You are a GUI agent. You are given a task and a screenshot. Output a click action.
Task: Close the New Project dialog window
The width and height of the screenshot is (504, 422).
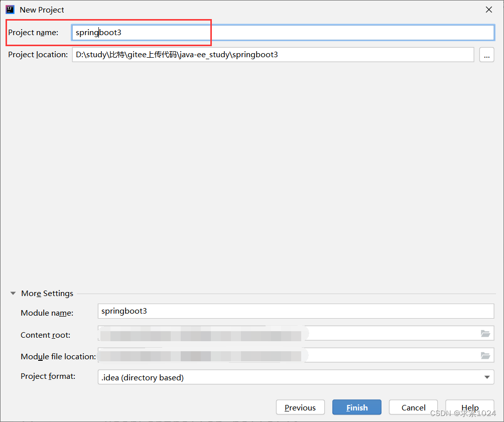click(488, 10)
